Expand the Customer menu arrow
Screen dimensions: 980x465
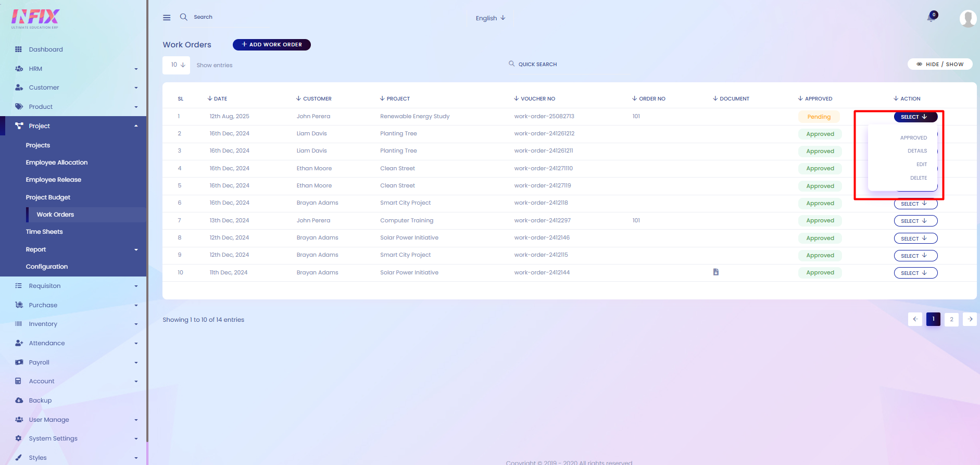pyautogui.click(x=136, y=88)
